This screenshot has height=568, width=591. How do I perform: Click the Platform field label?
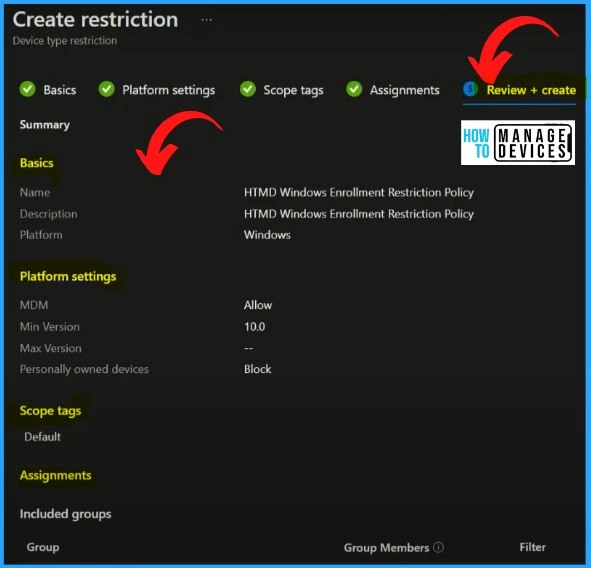point(41,235)
